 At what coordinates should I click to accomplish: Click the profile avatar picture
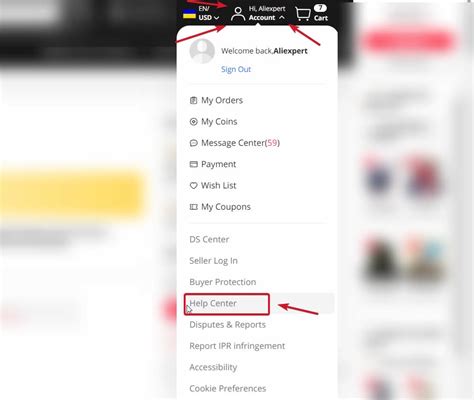(202, 51)
